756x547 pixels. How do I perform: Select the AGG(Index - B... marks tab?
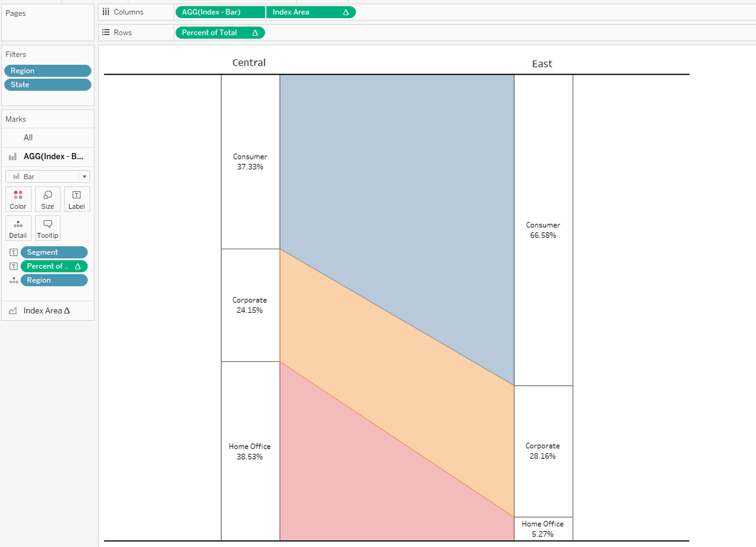[49, 157]
